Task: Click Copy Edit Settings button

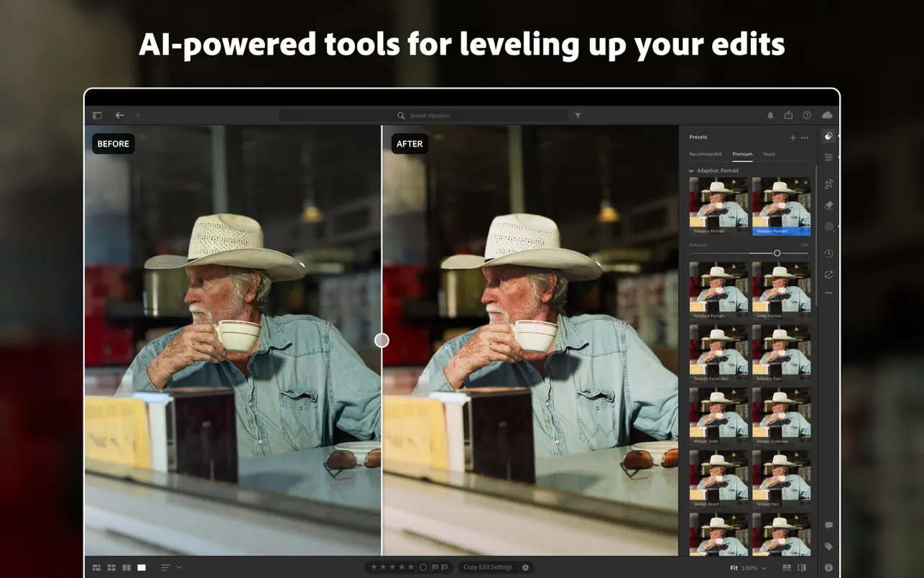Action: coord(488,567)
